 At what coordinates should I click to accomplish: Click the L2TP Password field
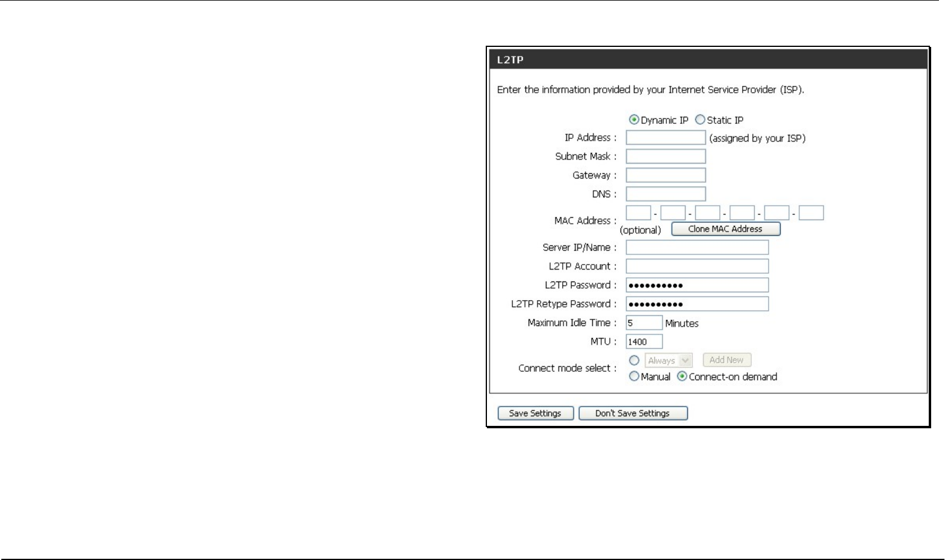click(697, 285)
